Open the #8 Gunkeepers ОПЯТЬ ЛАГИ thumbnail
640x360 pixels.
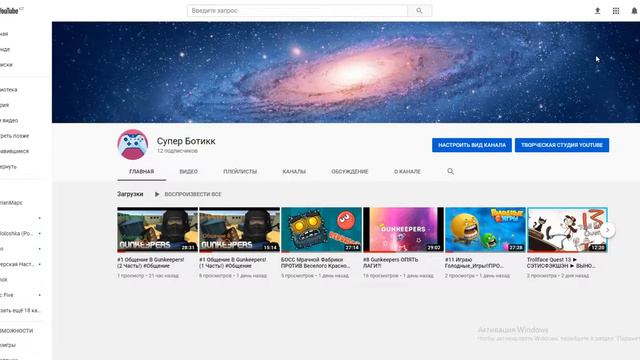pos(403,229)
